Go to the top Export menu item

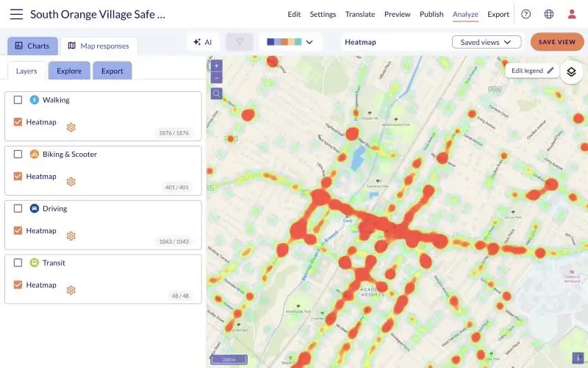coord(498,14)
